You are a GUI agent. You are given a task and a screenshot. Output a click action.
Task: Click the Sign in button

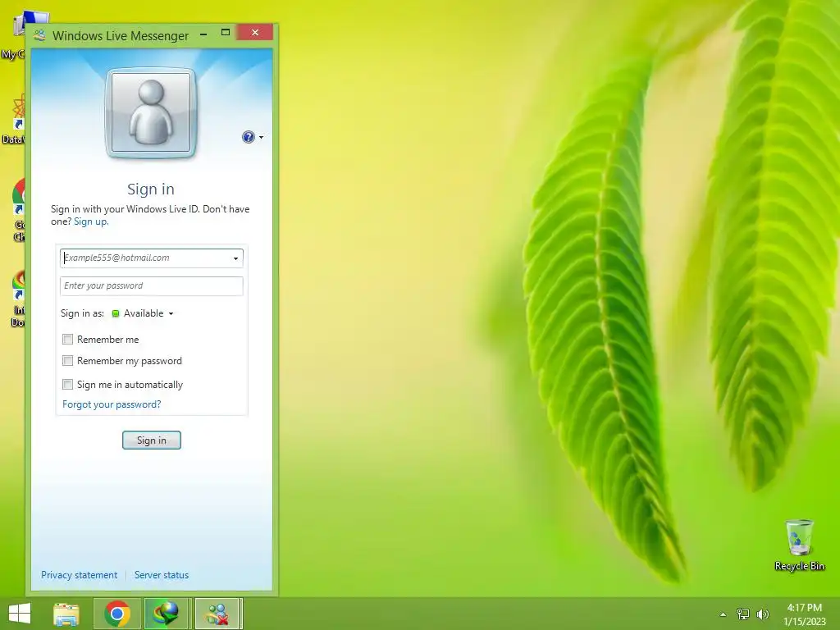point(152,441)
